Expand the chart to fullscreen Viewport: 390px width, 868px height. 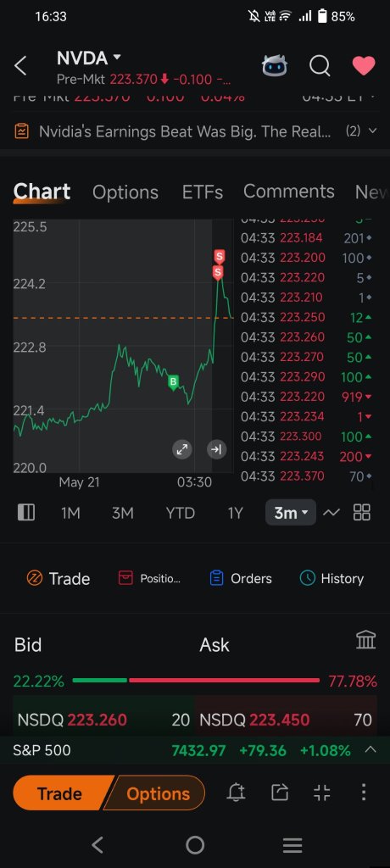click(181, 449)
